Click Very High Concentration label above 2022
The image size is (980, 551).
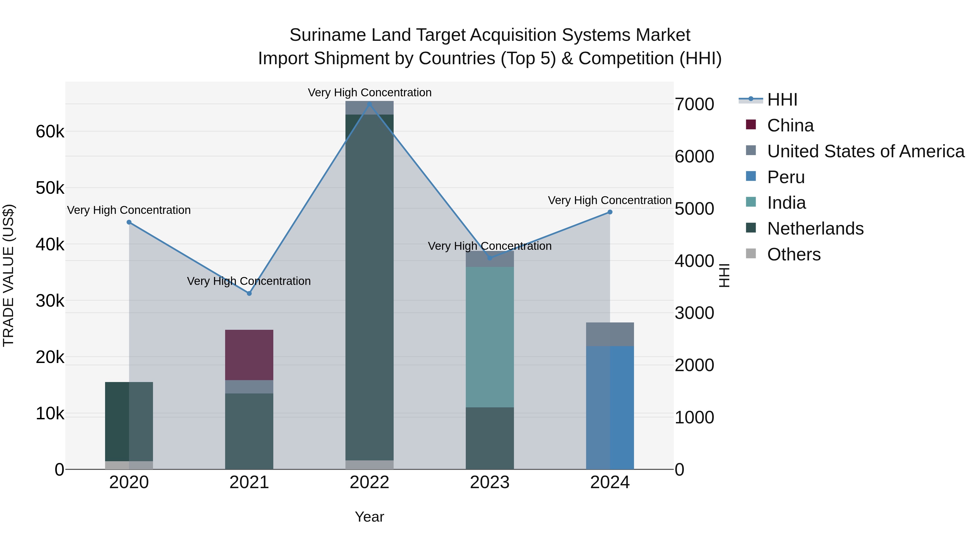pos(369,93)
